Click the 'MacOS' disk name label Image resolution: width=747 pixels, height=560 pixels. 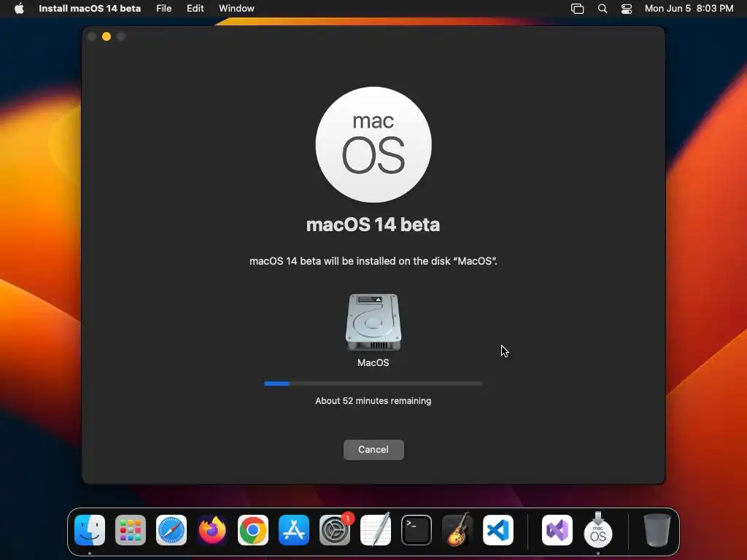pos(373,363)
